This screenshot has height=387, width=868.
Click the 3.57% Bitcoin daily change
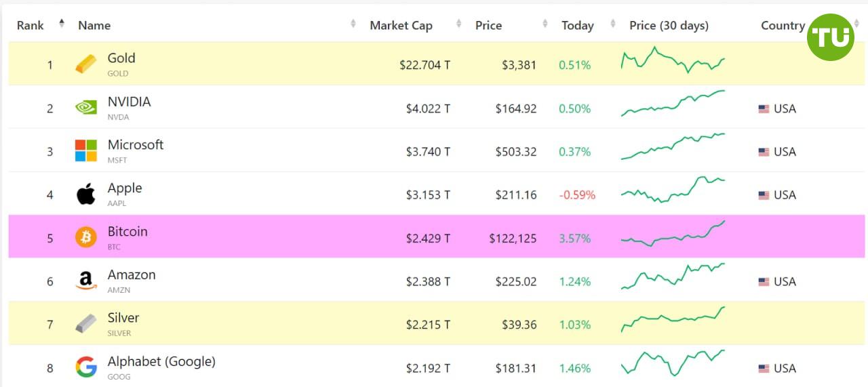coord(575,239)
